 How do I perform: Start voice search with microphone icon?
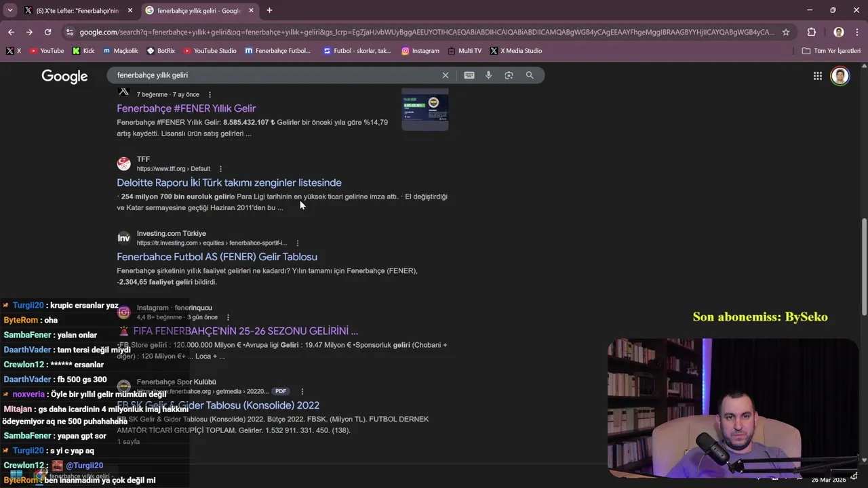tap(488, 75)
